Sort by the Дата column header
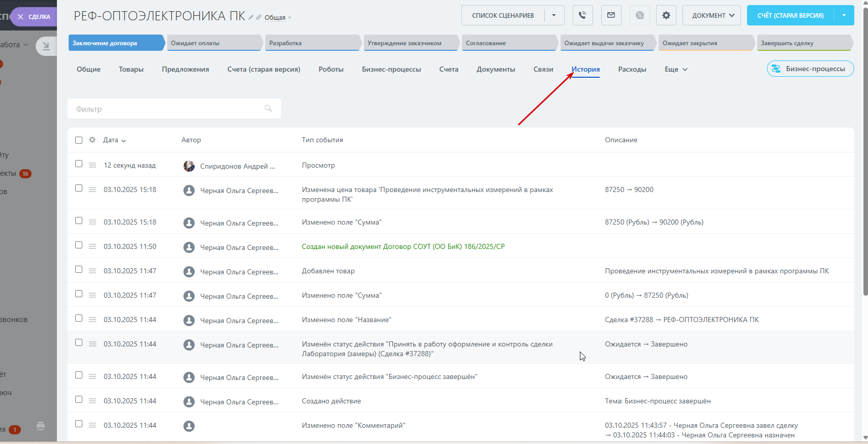This screenshot has width=868, height=444. [114, 140]
